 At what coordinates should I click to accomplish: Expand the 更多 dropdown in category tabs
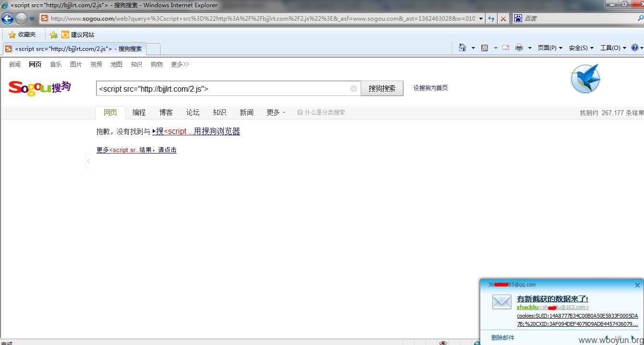point(276,112)
